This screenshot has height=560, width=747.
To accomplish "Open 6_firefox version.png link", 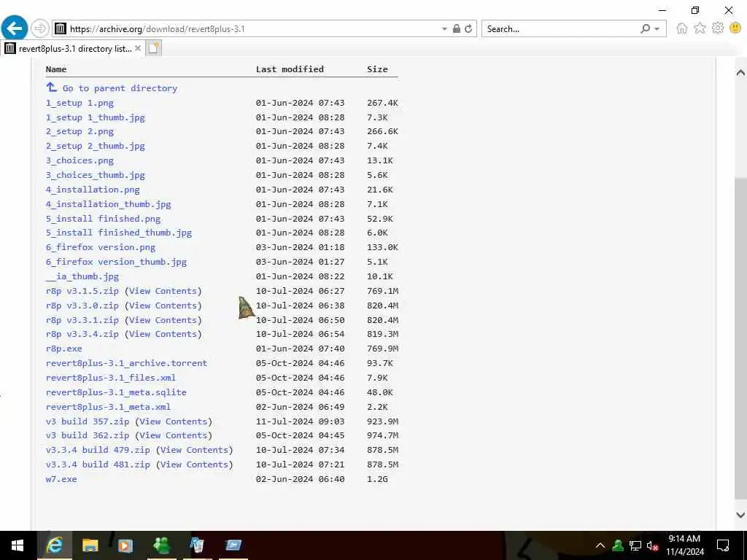I will (101, 247).
